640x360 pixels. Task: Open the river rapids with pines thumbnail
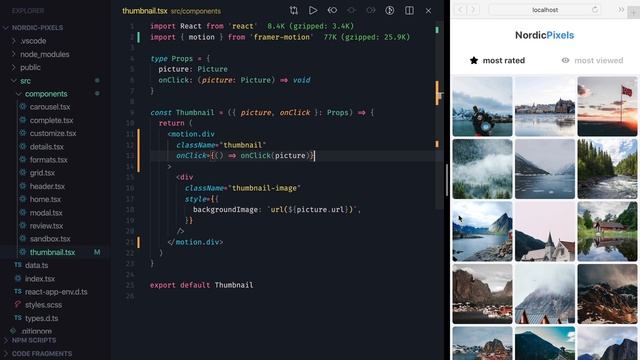click(607, 169)
